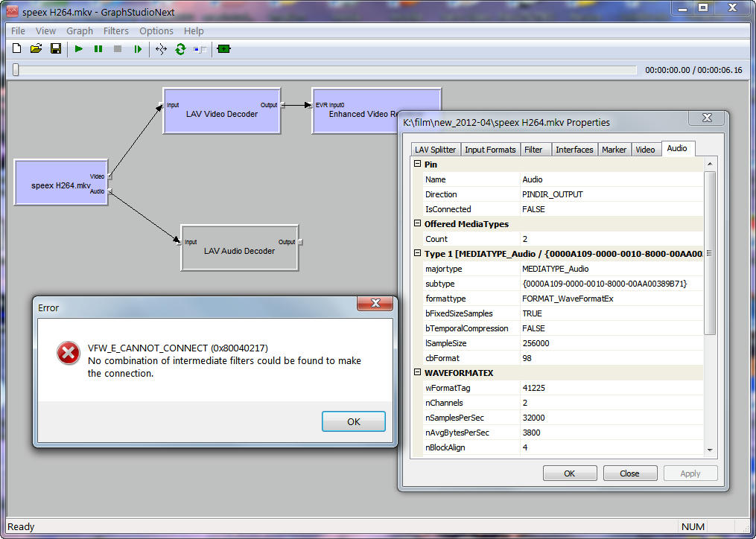756x539 pixels.
Task: Switch to the Interfaces tab
Action: [x=574, y=150]
